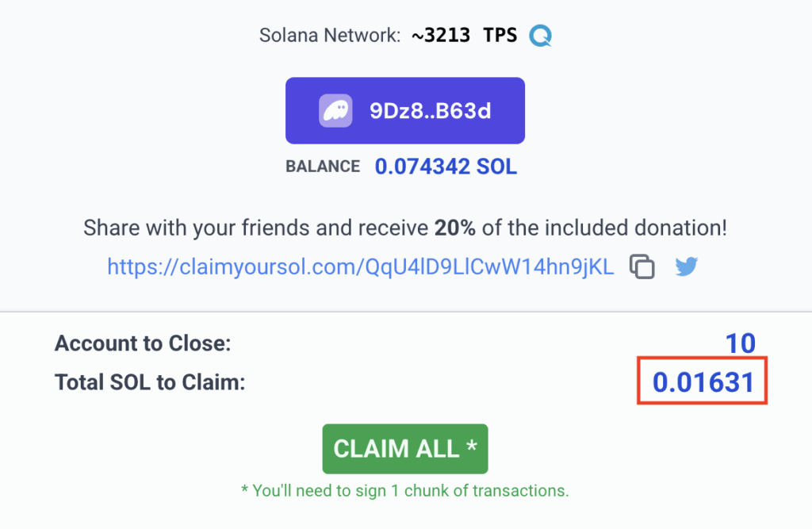
Task: Click the highlighted 0.01631 claim amount
Action: pyautogui.click(x=703, y=382)
